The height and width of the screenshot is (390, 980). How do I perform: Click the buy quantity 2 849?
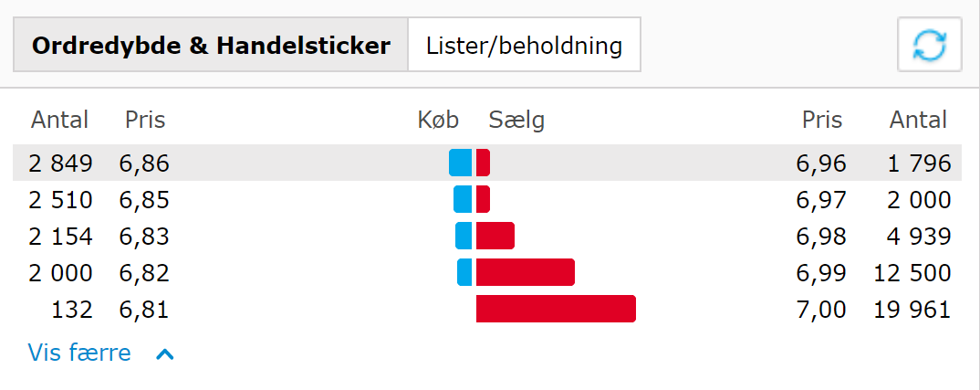pyautogui.click(x=61, y=163)
